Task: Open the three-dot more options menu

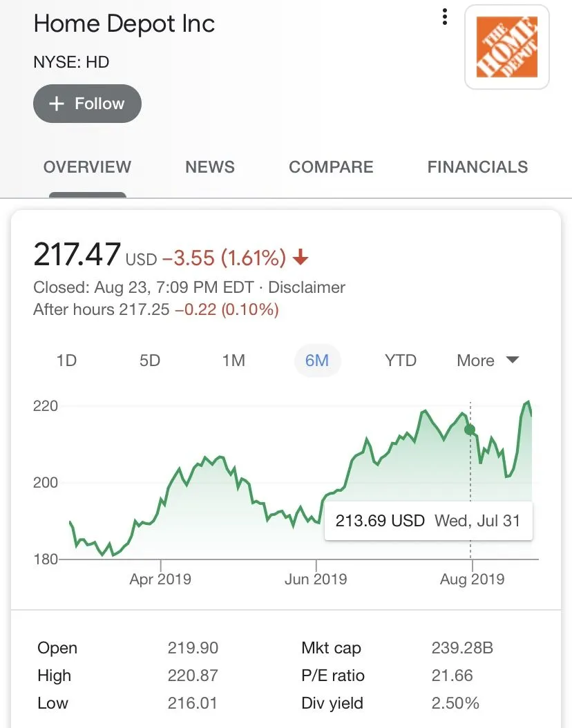Action: [x=445, y=17]
